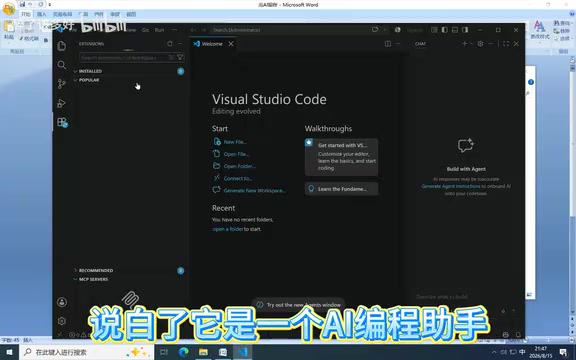The image size is (576, 360).
Task: Open Task View on the taskbar
Action: click(x=164, y=352)
